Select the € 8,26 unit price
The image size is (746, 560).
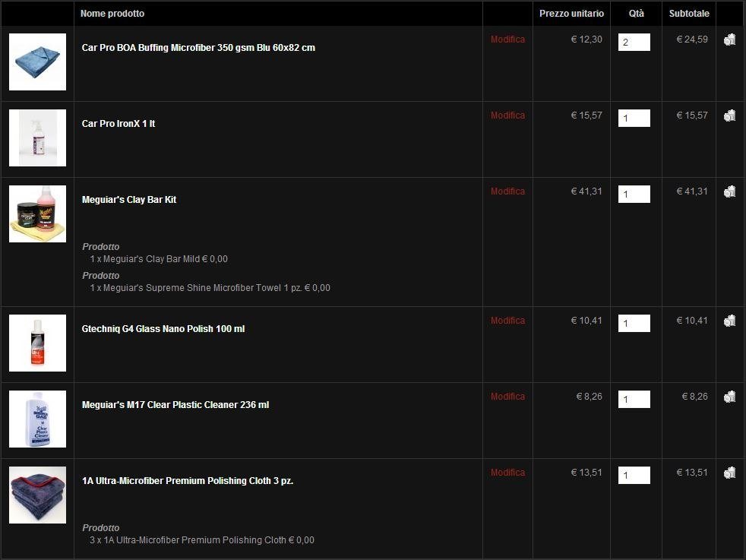coord(589,397)
